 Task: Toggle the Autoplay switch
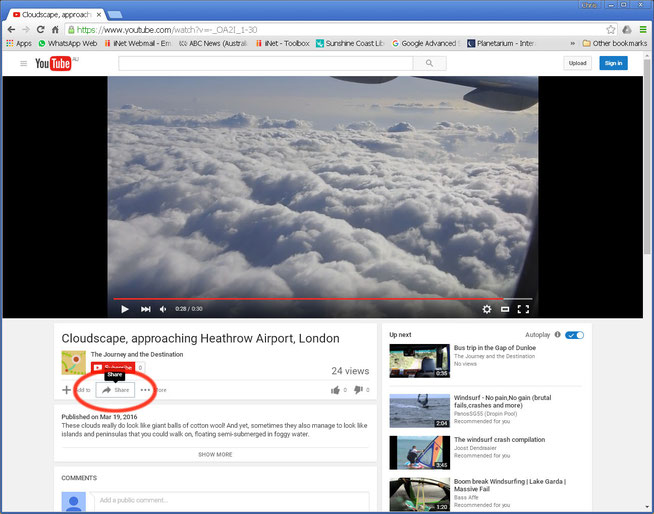(x=574, y=335)
